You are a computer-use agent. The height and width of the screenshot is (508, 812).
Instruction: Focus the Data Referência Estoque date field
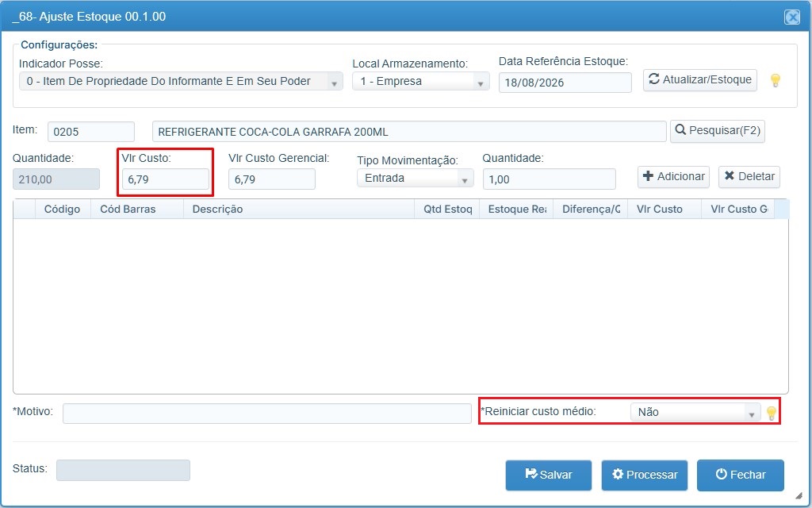pos(565,83)
